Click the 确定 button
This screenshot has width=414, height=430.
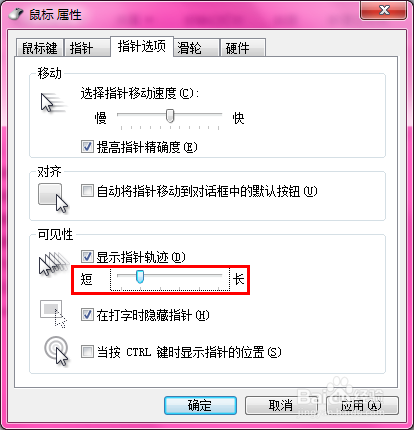200,405
